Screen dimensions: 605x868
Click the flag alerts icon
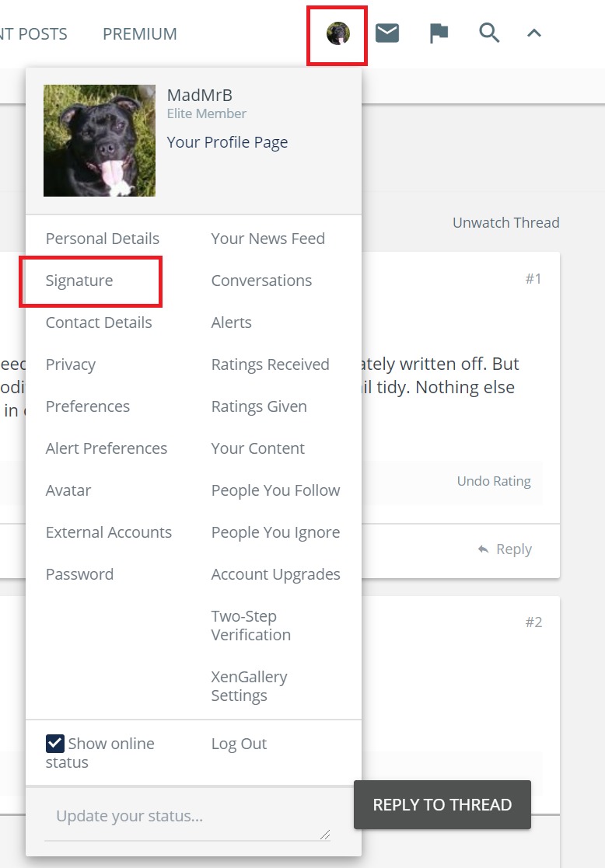(439, 33)
